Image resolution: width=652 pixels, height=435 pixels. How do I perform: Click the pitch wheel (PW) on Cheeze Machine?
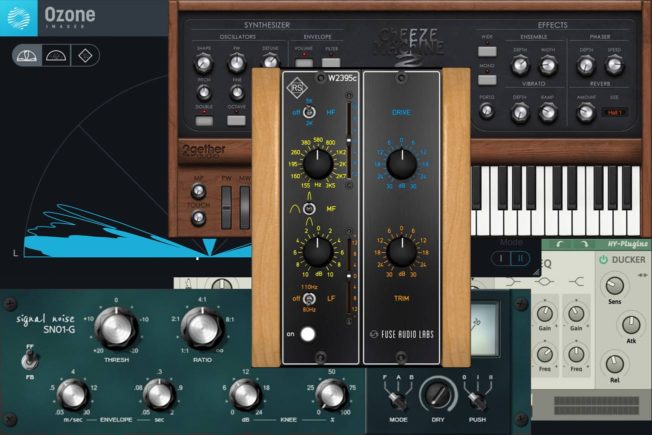click(x=226, y=207)
